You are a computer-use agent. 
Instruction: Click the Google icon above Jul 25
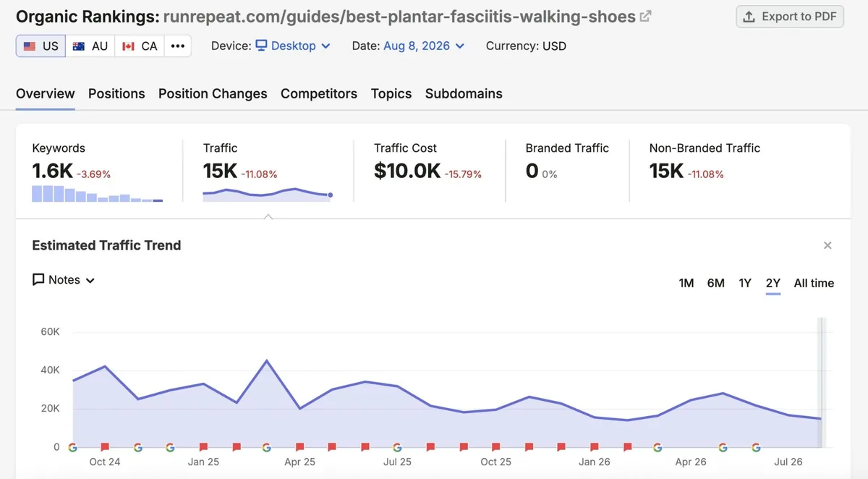pyautogui.click(x=397, y=447)
